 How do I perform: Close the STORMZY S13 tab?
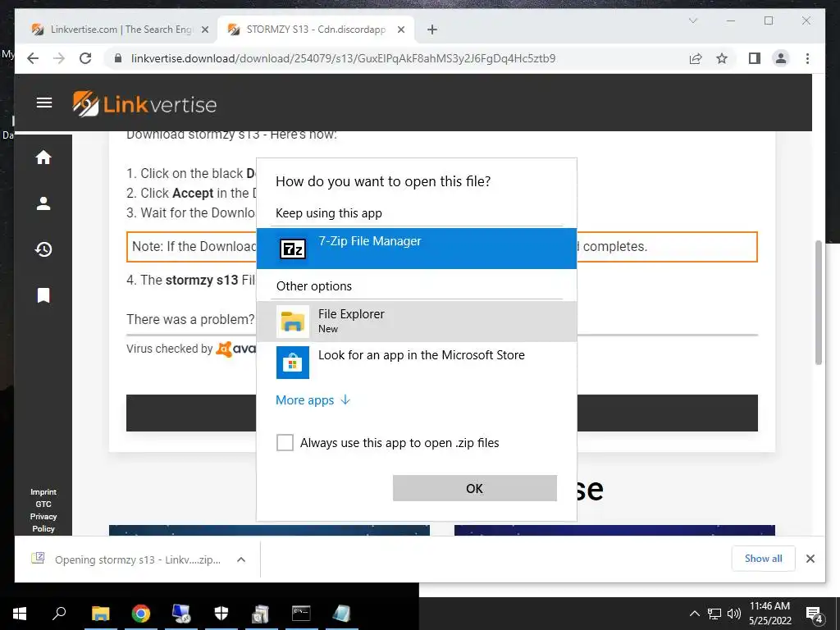[x=400, y=30]
